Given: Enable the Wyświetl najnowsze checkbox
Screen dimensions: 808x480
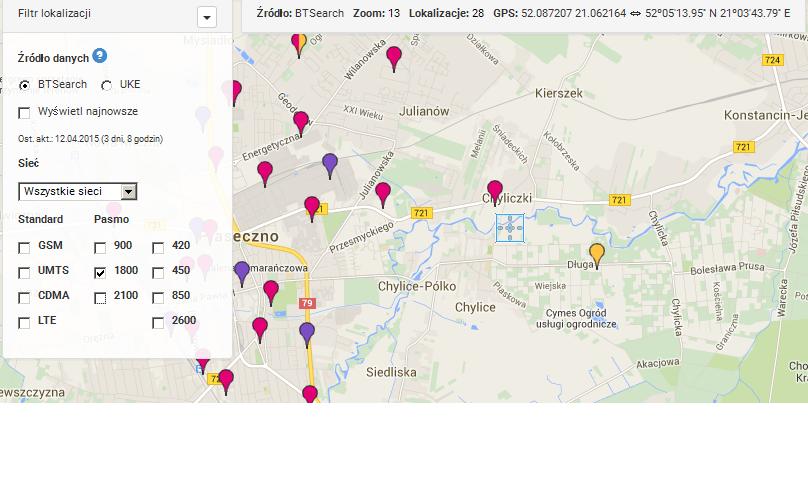Looking at the screenshot, I should pos(24,112).
